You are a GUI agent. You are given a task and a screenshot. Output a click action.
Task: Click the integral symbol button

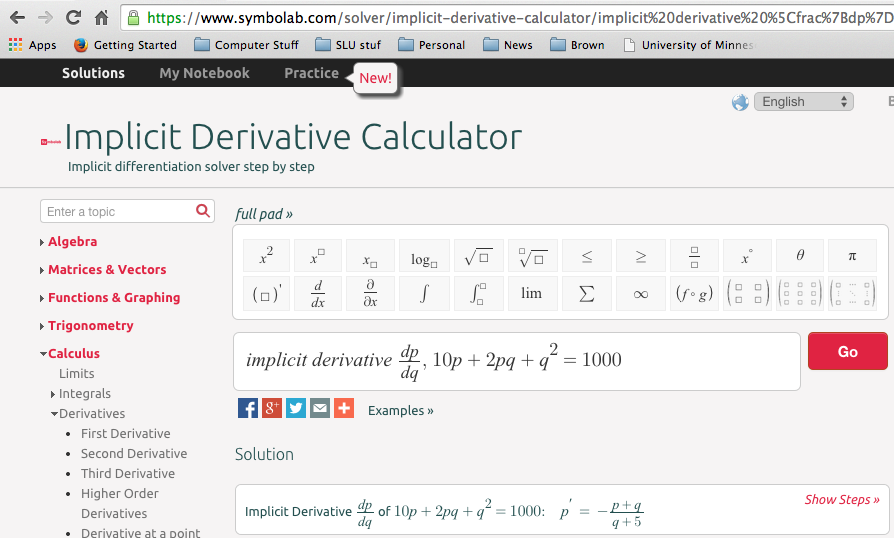point(424,294)
